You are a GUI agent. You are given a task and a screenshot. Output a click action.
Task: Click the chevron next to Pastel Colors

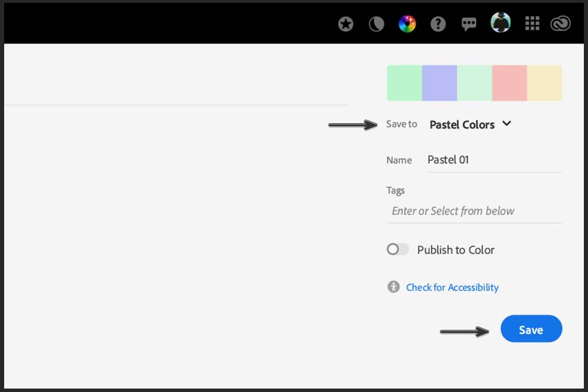506,124
